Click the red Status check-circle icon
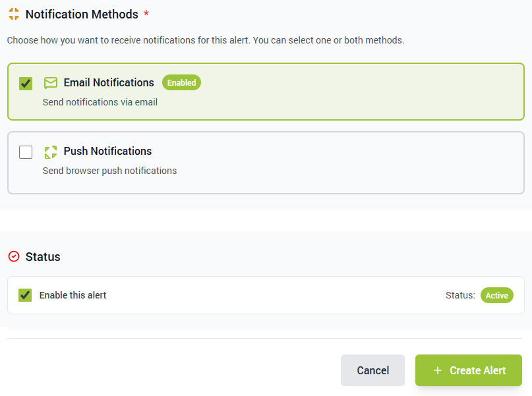The height and width of the screenshot is (396, 532). click(13, 256)
